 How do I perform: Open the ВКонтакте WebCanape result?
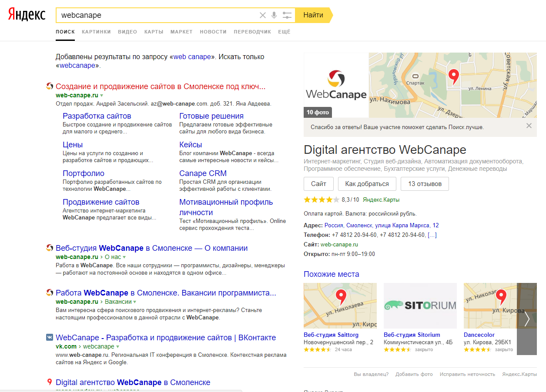point(166,338)
